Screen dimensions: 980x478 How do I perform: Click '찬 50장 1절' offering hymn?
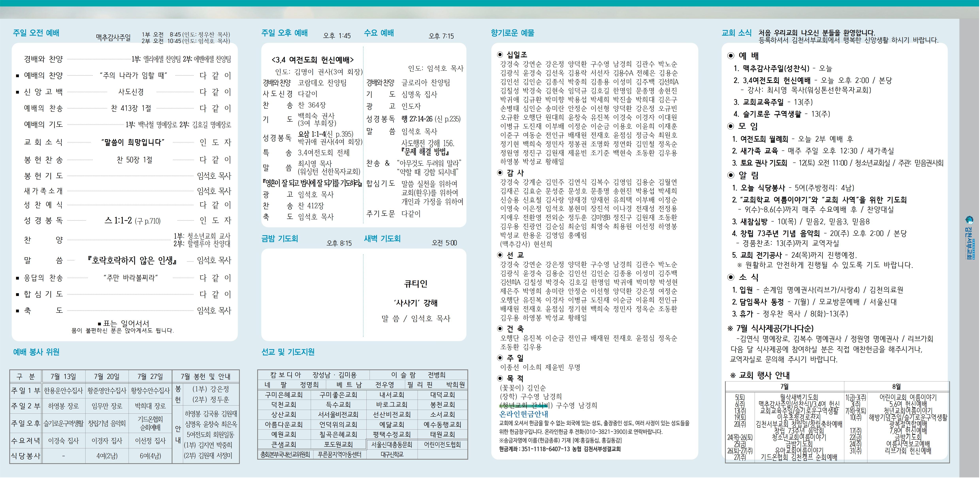(x=134, y=160)
